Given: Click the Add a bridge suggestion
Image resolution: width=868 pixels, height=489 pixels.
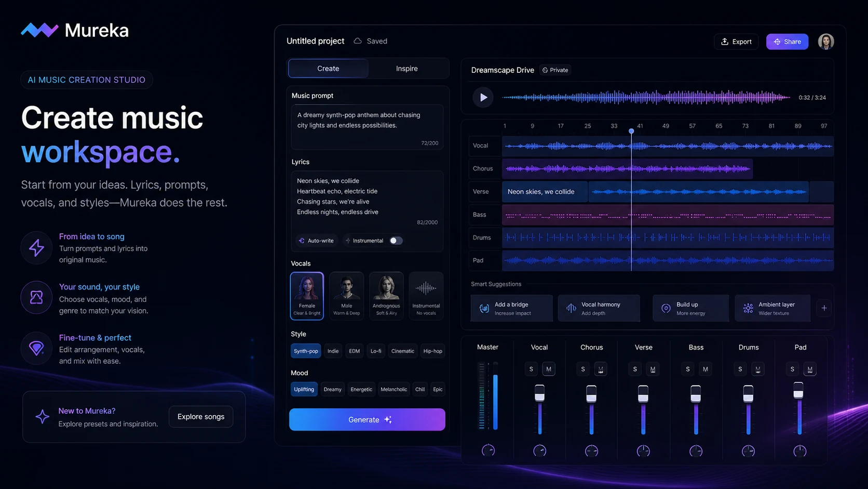Looking at the screenshot, I should pos(511,308).
